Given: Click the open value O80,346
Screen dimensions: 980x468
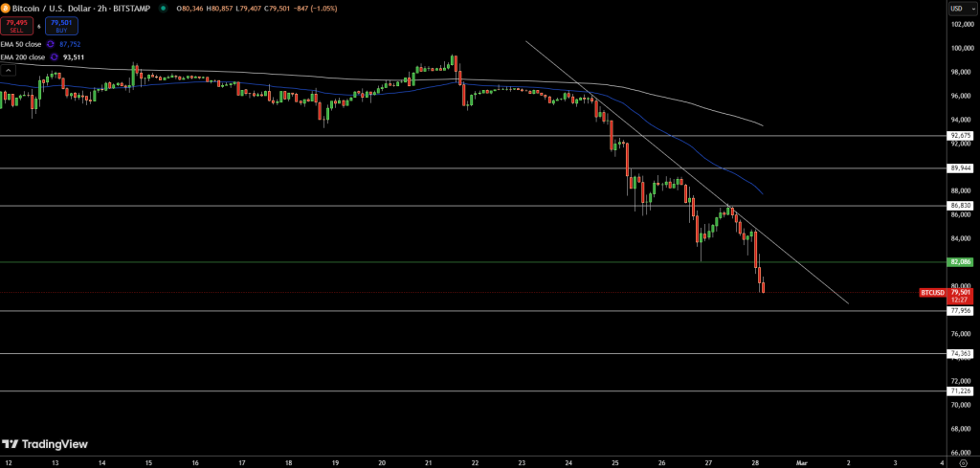Looking at the screenshot, I should [189, 9].
